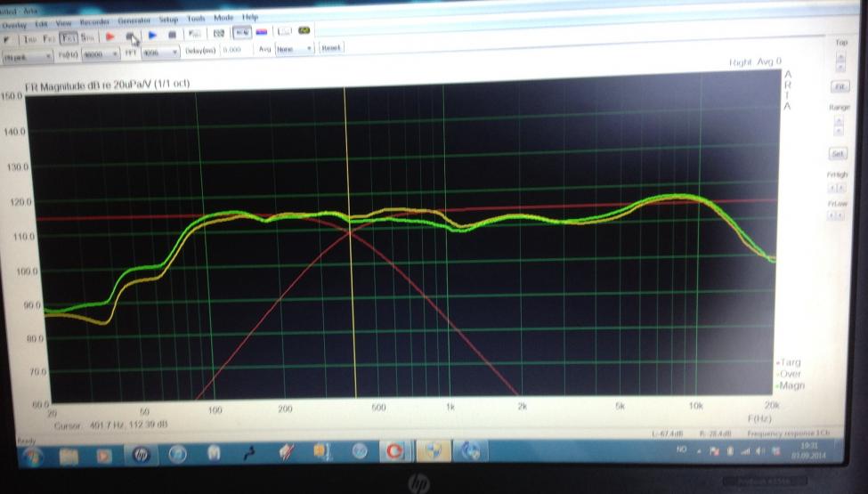The image size is (868, 494).
Task: Open the Mode menu
Action: tap(223, 18)
